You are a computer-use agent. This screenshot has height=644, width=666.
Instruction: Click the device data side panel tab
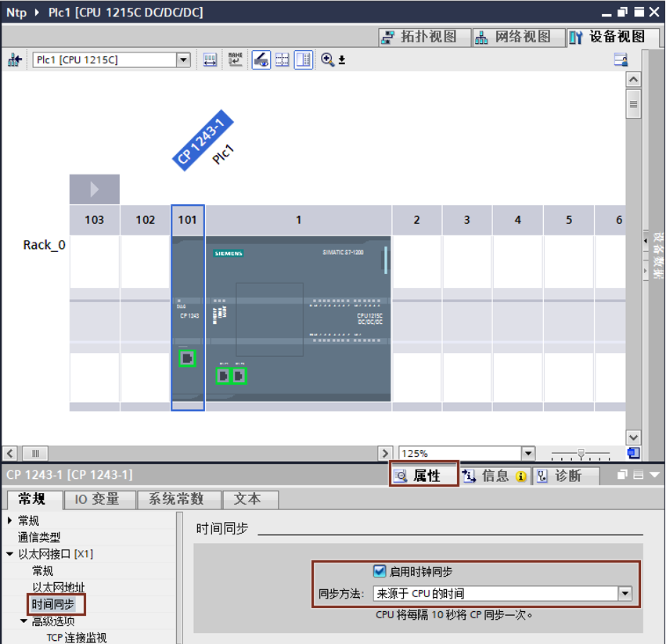click(657, 256)
